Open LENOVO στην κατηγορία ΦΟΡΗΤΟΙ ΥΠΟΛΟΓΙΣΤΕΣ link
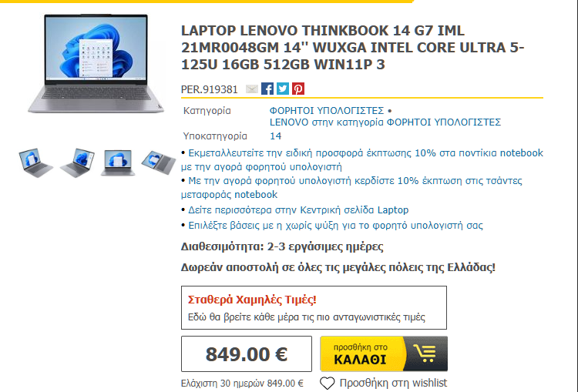 [x=385, y=122]
